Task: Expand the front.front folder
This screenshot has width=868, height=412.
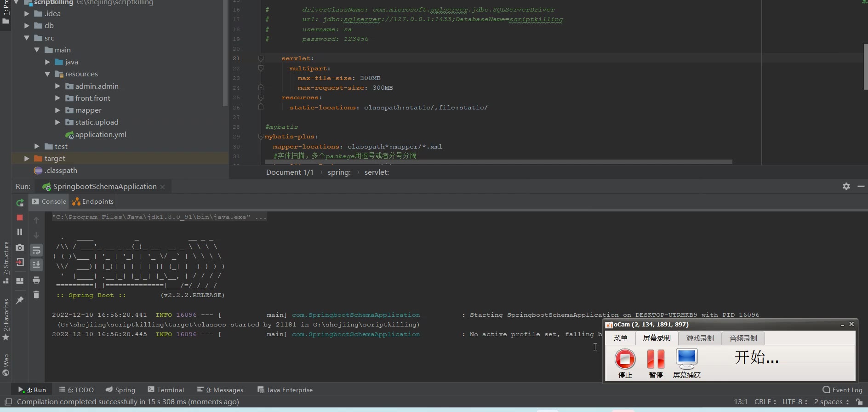Action: coord(57,98)
